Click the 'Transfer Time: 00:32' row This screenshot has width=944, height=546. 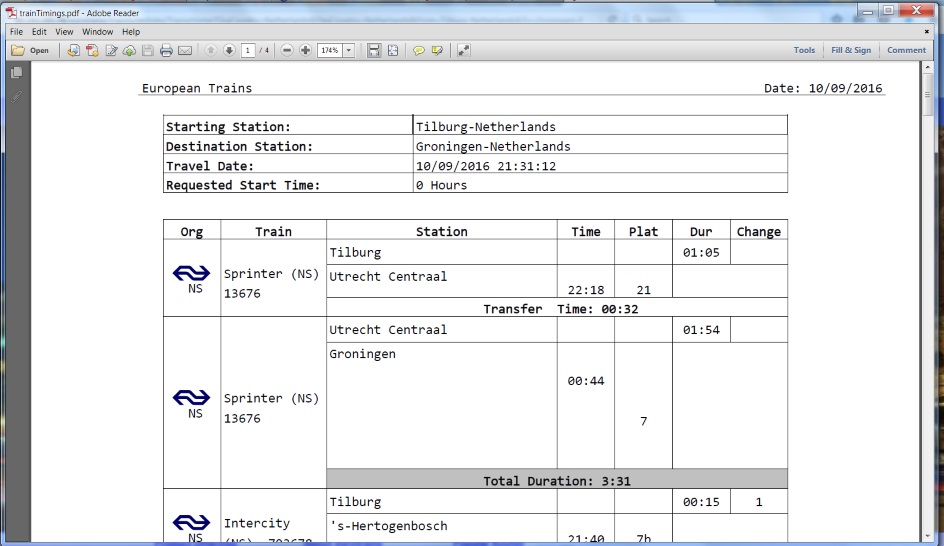557,309
